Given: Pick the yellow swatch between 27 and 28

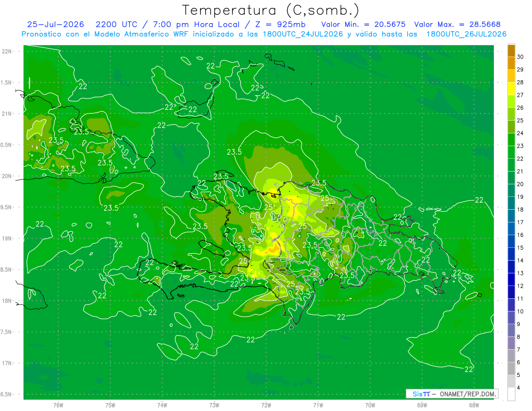Looking at the screenshot, I should [x=511, y=89].
